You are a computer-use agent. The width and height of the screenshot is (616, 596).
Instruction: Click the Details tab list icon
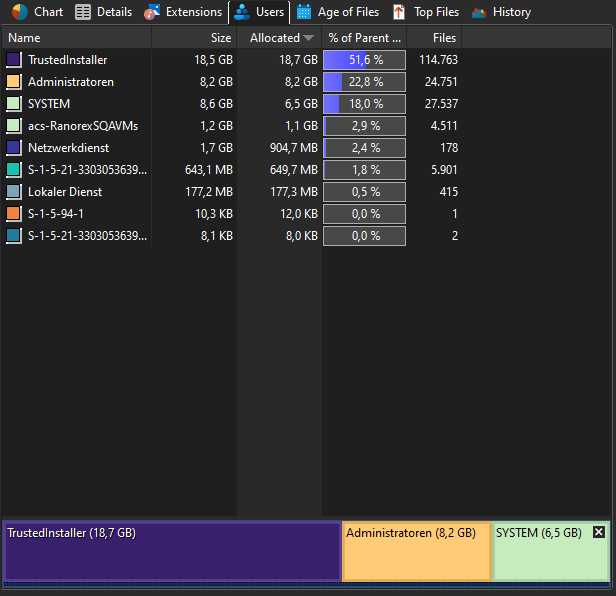83,12
